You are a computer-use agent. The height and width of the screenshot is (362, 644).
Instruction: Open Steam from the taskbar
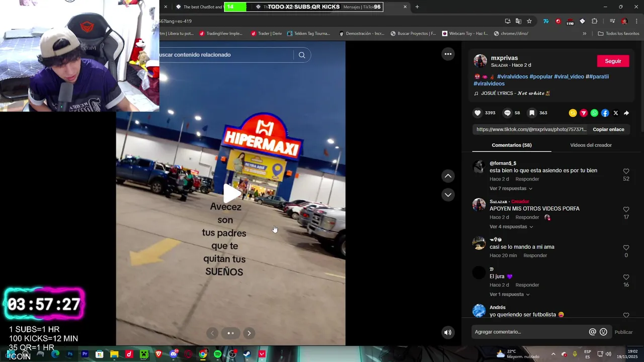click(247, 354)
